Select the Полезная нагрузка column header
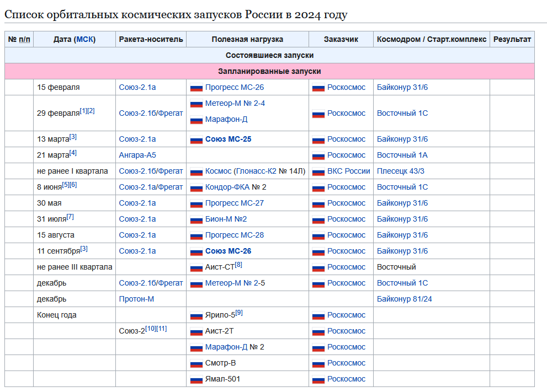The image size is (547, 392). click(248, 39)
